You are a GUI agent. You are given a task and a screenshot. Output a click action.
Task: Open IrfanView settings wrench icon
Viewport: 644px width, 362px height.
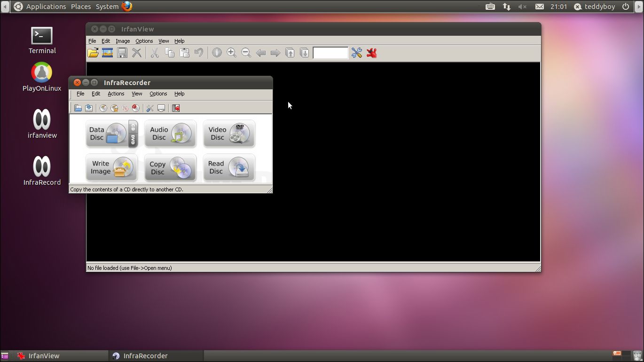point(357,53)
